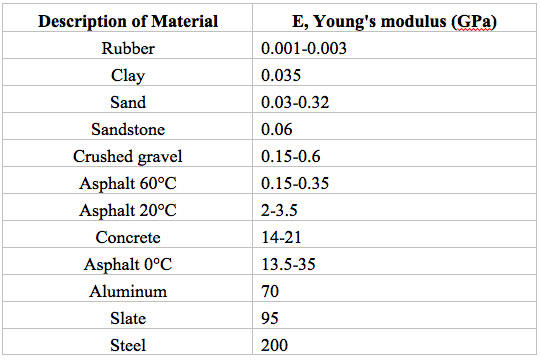This screenshot has height=360, width=540.
Task: Select the Steel value 200 cell
Action: 394,342
